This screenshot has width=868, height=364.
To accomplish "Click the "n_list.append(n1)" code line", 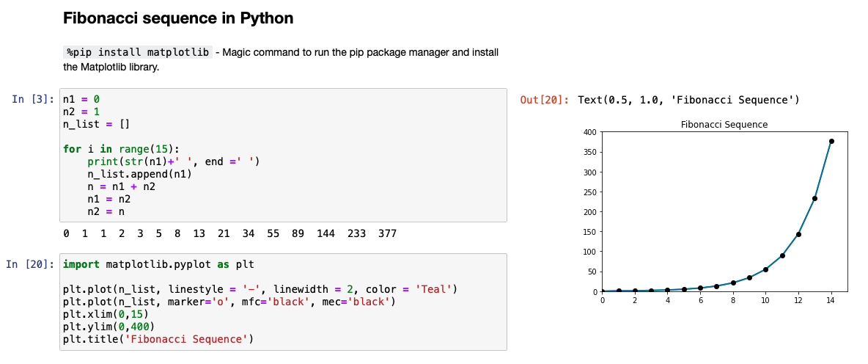I will pos(139,174).
